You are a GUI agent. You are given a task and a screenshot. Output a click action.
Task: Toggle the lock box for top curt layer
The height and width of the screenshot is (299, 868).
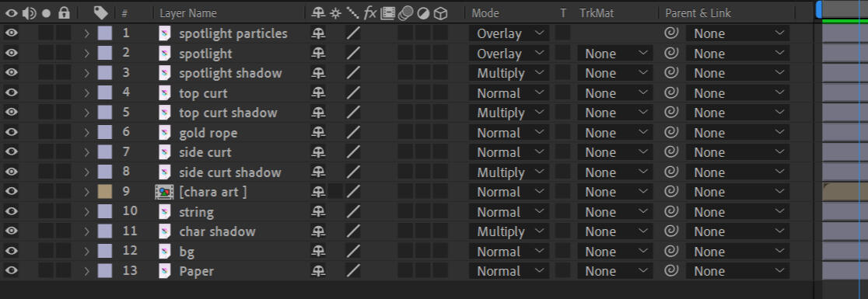point(64,93)
